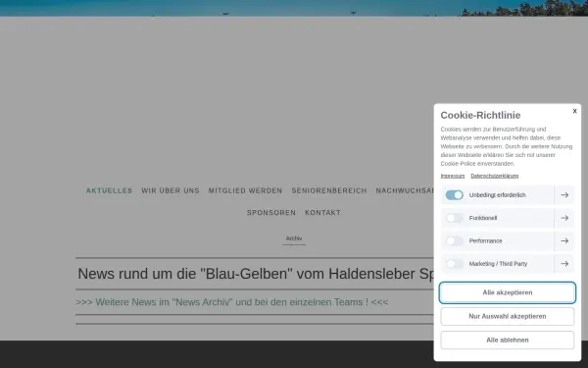The image size is (588, 368).
Task: Expand Funktionell details arrow
Action: click(x=564, y=218)
